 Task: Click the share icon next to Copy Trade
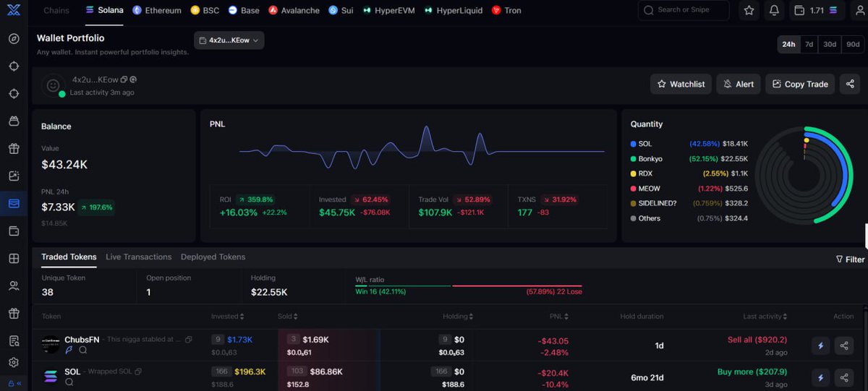point(850,84)
